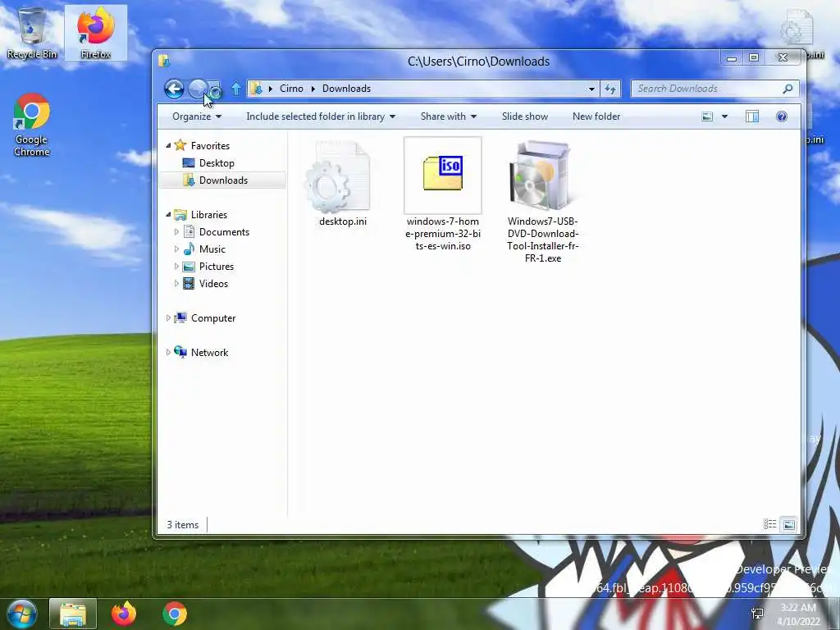840x630 pixels.
Task: Click File Explorer on the taskbar
Action: (x=73, y=614)
